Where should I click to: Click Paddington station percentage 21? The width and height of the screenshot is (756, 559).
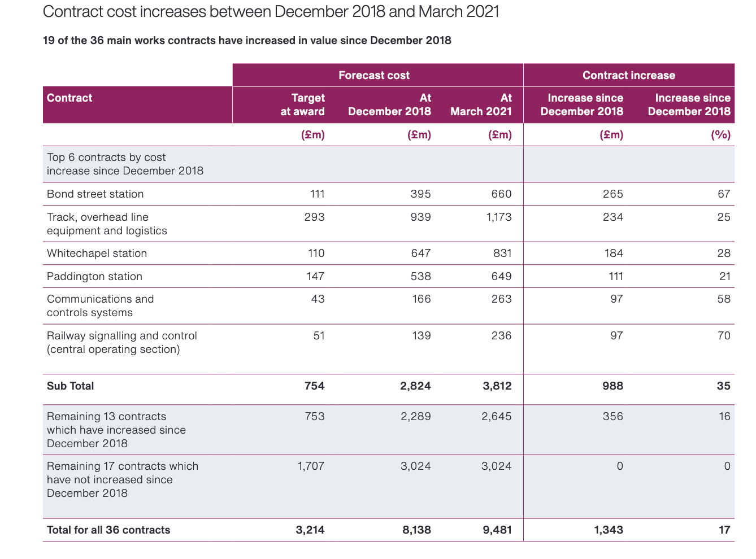point(725,276)
